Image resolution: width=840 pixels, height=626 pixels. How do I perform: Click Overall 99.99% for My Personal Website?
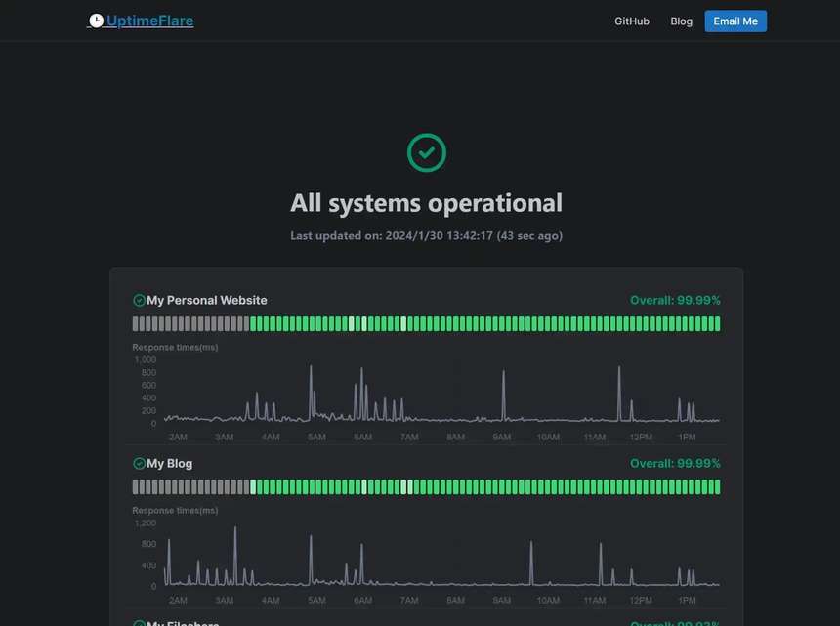[x=675, y=300]
